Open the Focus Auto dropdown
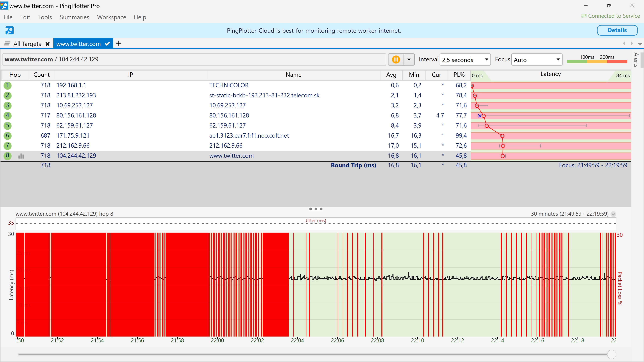Viewport: 644px width, 362px height. tap(537, 60)
